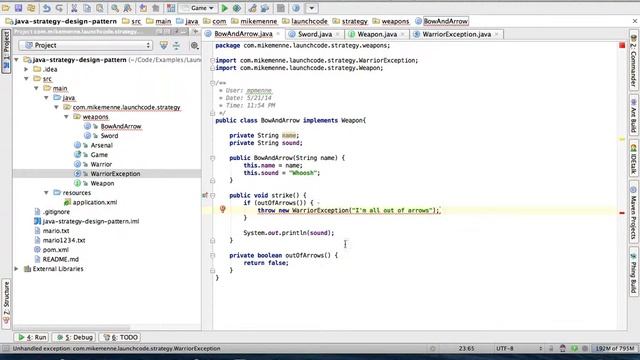Run the Game configuration with green play

click(224, 8)
